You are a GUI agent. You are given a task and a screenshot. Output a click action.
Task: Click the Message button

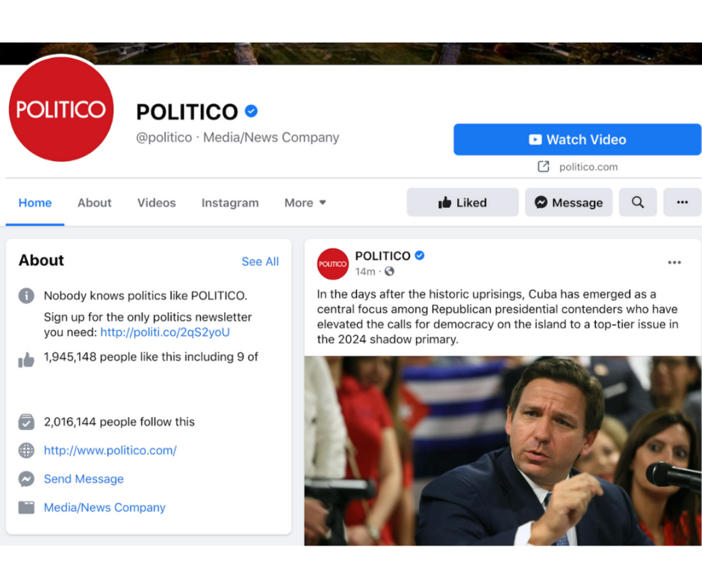point(568,202)
